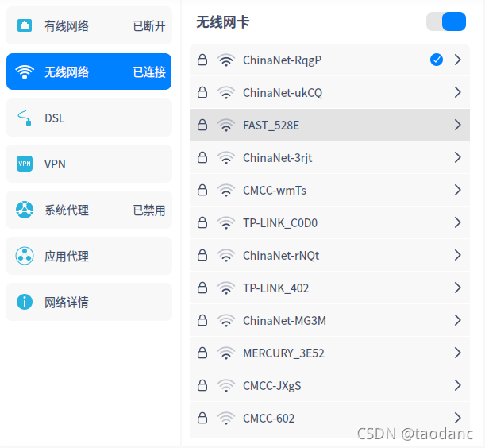Click the signal icon for MERCURY_3E52

tap(226, 353)
